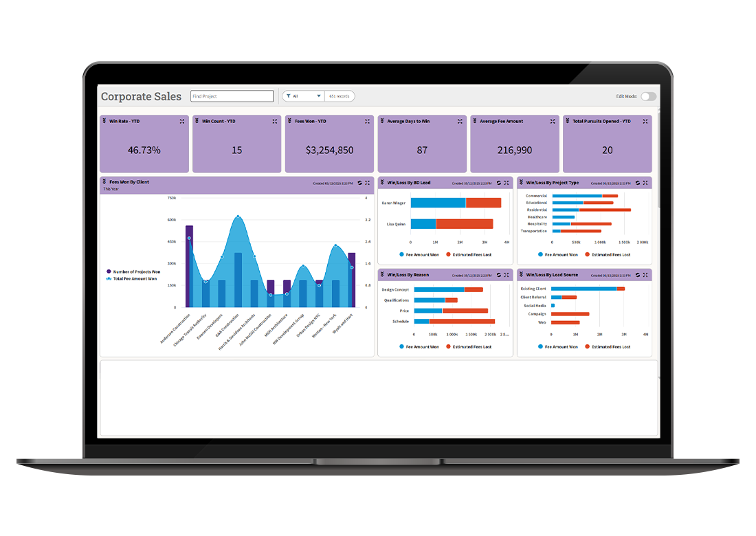Refresh the Fees Won By Client chart
This screenshot has height=536, width=756.
click(359, 183)
